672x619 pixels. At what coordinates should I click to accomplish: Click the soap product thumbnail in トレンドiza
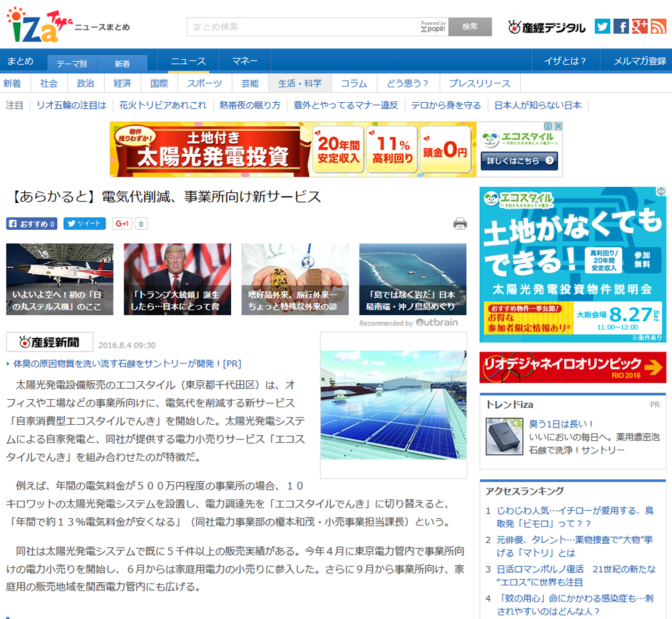click(504, 436)
